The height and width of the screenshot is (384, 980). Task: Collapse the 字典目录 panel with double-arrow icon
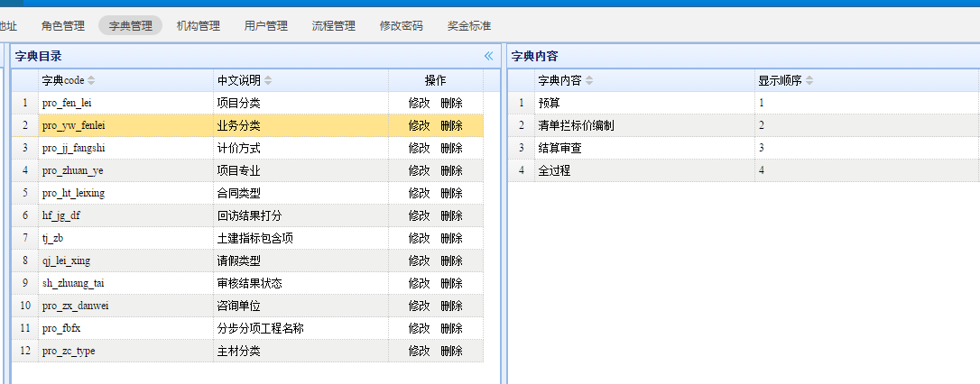488,56
